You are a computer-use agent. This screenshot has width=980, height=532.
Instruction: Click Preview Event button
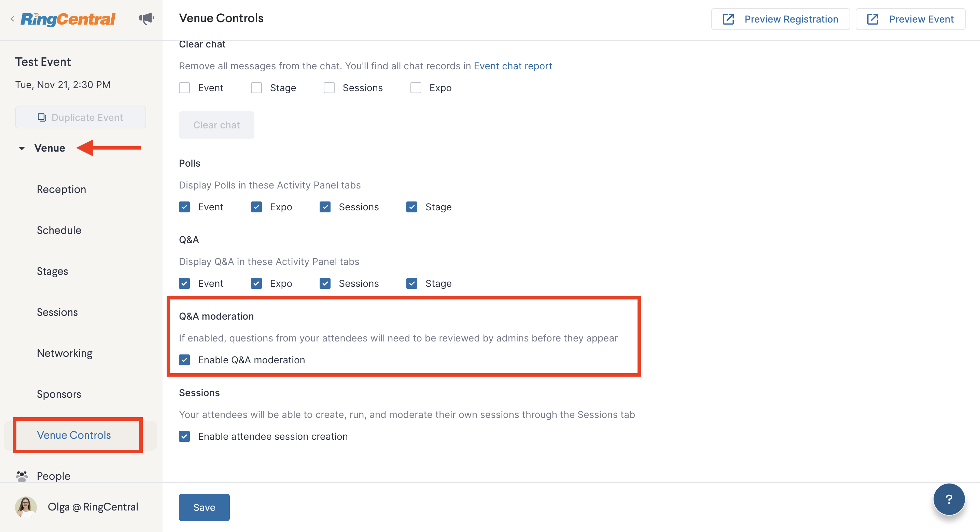(x=910, y=19)
